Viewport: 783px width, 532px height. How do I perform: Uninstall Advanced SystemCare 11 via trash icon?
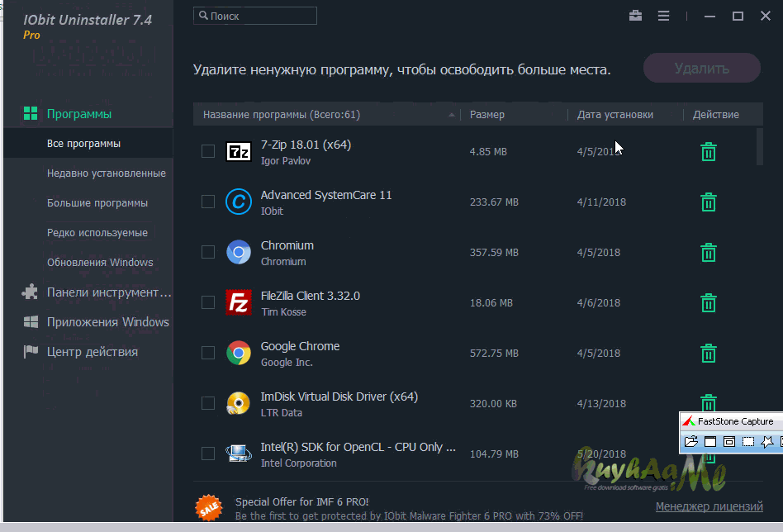pos(708,202)
